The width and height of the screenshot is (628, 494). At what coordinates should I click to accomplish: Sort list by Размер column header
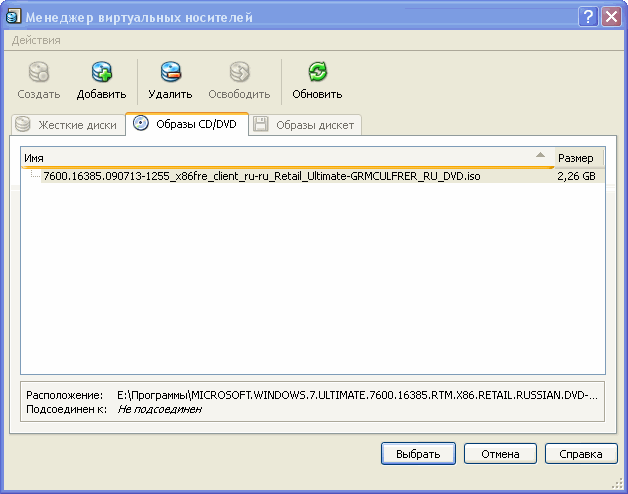tap(578, 158)
